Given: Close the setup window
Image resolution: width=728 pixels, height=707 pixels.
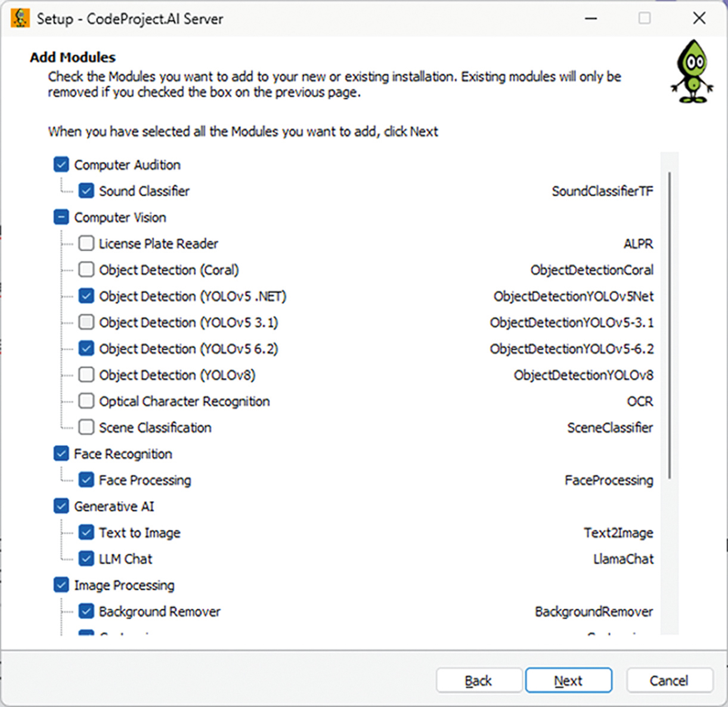Looking at the screenshot, I should tap(699, 18).
